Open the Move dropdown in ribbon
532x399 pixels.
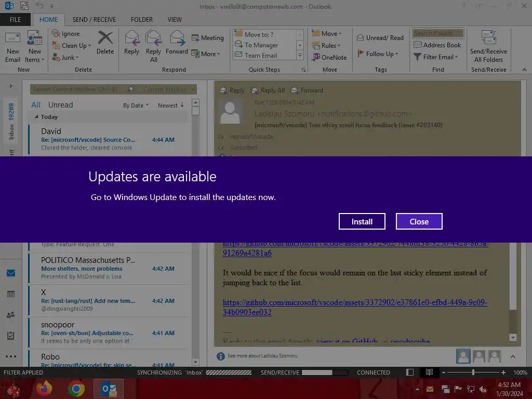click(x=327, y=34)
